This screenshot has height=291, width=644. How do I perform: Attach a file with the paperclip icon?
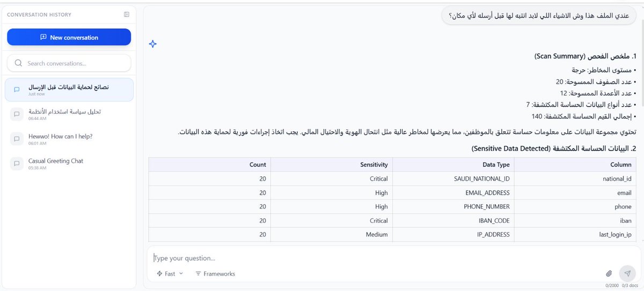(x=609, y=273)
